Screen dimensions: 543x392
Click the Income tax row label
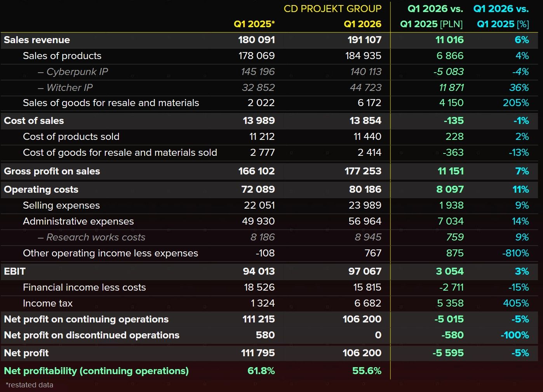coord(48,303)
